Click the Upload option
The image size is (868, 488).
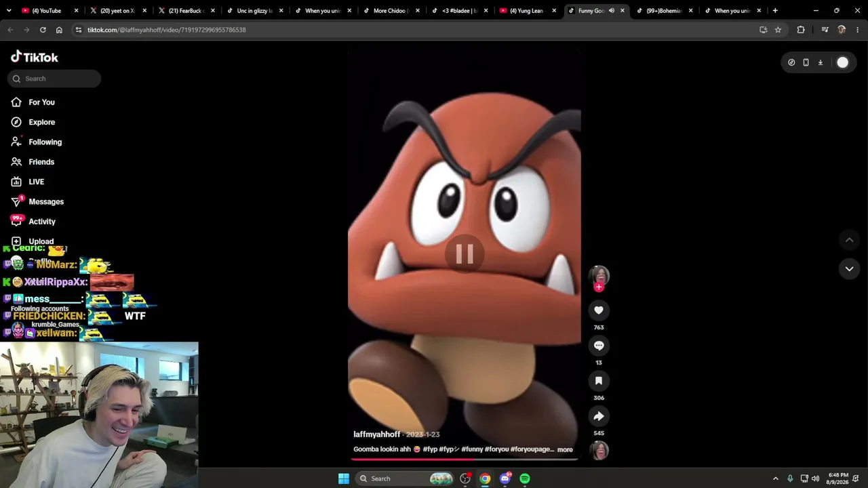pyautogui.click(x=32, y=241)
